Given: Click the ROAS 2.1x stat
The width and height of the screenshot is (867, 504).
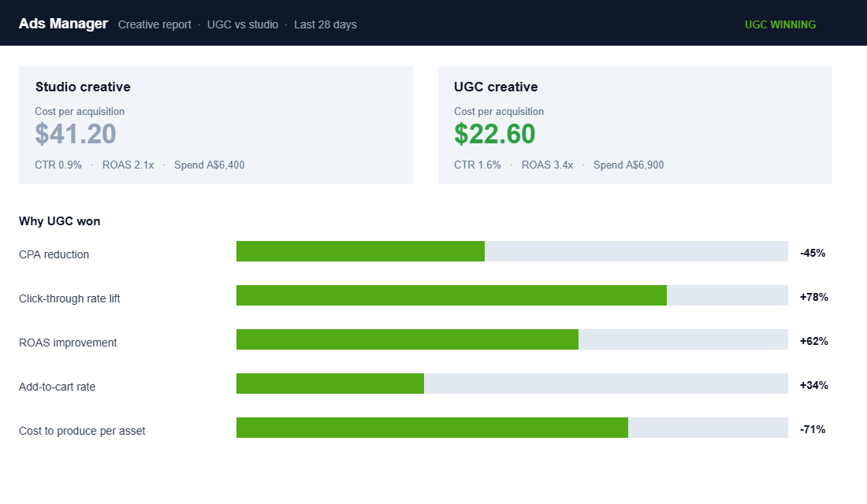Looking at the screenshot, I should click(128, 165).
